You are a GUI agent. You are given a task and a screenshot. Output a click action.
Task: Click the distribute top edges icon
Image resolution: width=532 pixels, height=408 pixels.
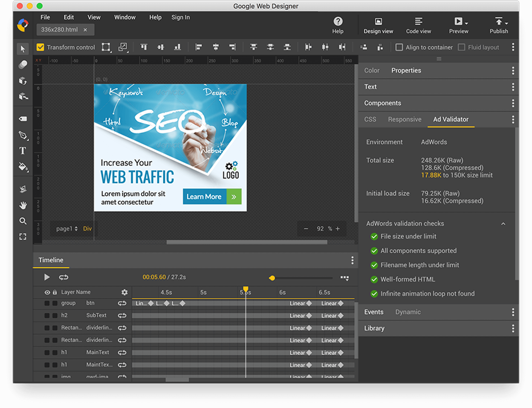[254, 47]
